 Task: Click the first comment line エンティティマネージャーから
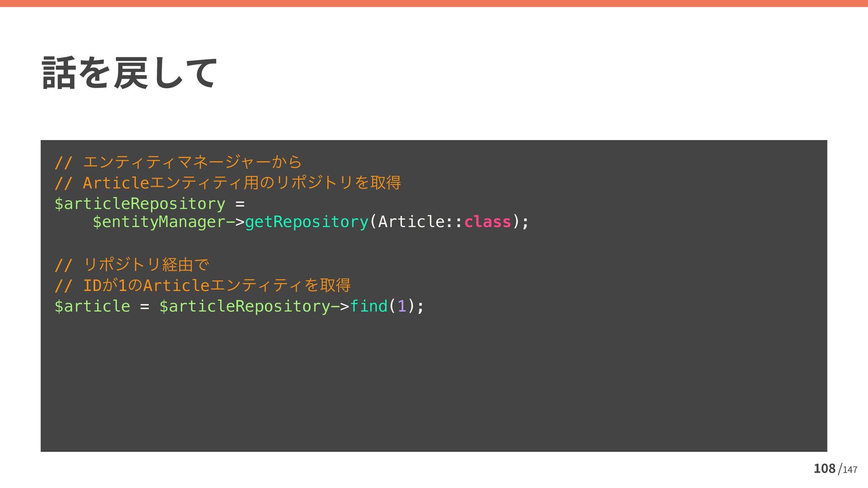point(192,162)
